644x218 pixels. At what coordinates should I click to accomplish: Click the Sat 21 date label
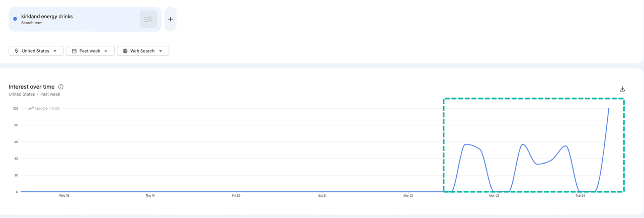pos(322,195)
